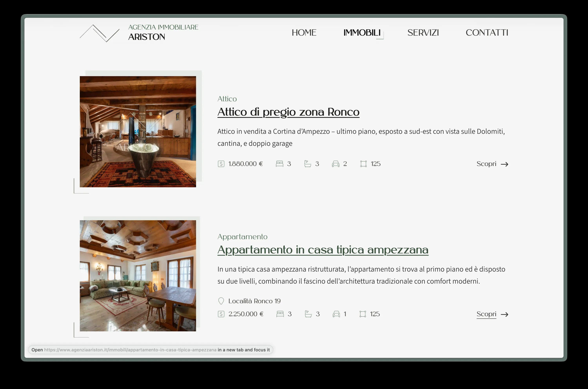Open the SERVIZI page
The image size is (588, 389).
coord(423,33)
